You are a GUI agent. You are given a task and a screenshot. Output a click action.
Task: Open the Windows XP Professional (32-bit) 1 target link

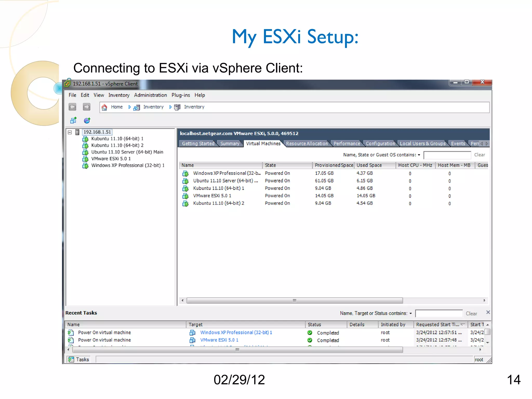point(236,332)
